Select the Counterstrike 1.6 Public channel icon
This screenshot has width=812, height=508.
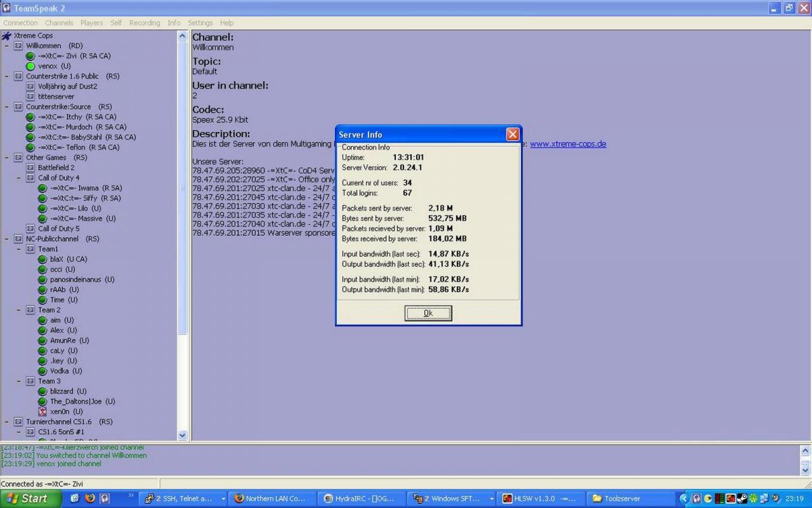[18, 76]
